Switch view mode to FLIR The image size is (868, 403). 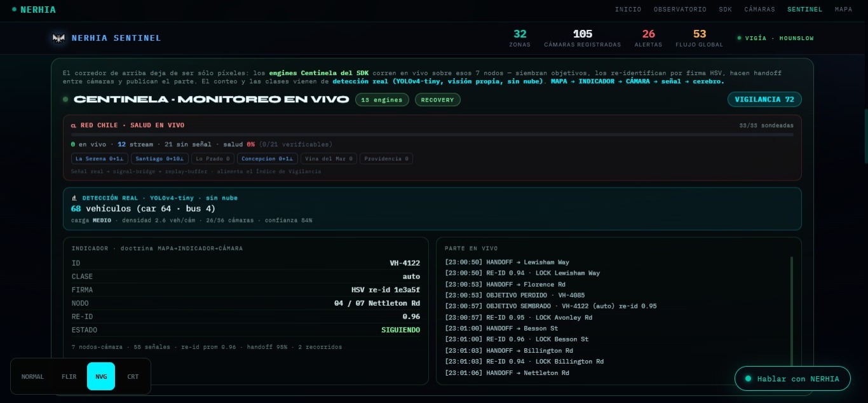(x=69, y=376)
